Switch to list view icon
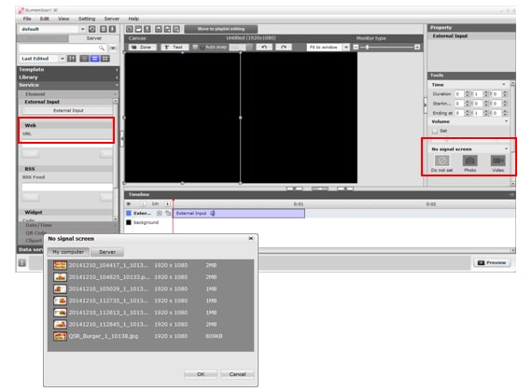The width and height of the screenshot is (532, 392). 84,59
